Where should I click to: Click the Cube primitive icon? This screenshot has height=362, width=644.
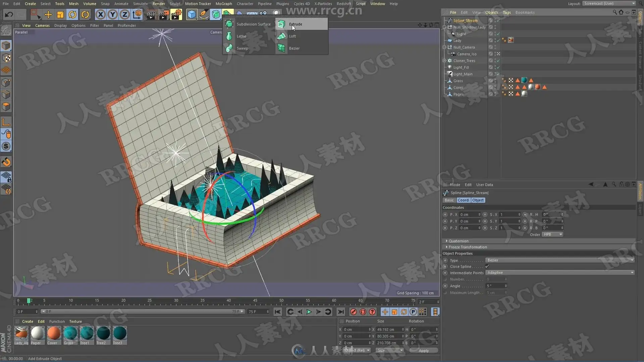coord(192,14)
